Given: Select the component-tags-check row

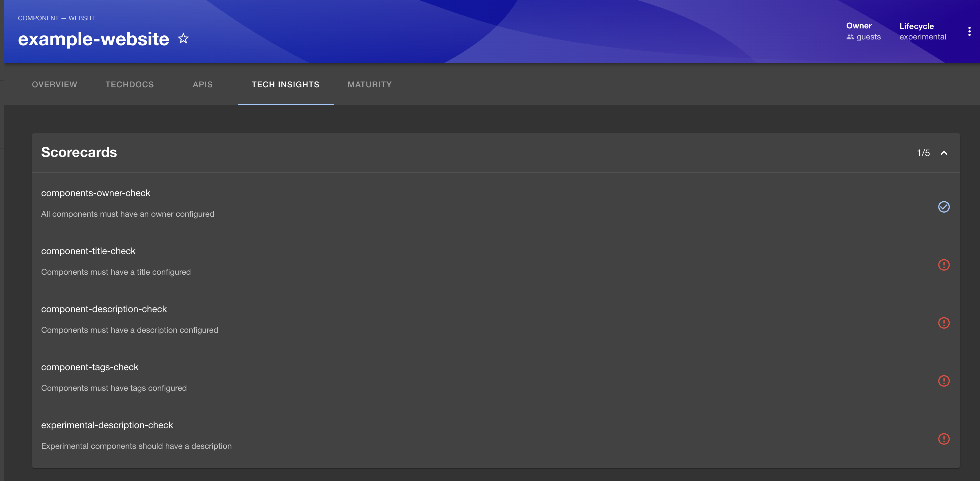Looking at the screenshot, I should click(89, 367).
